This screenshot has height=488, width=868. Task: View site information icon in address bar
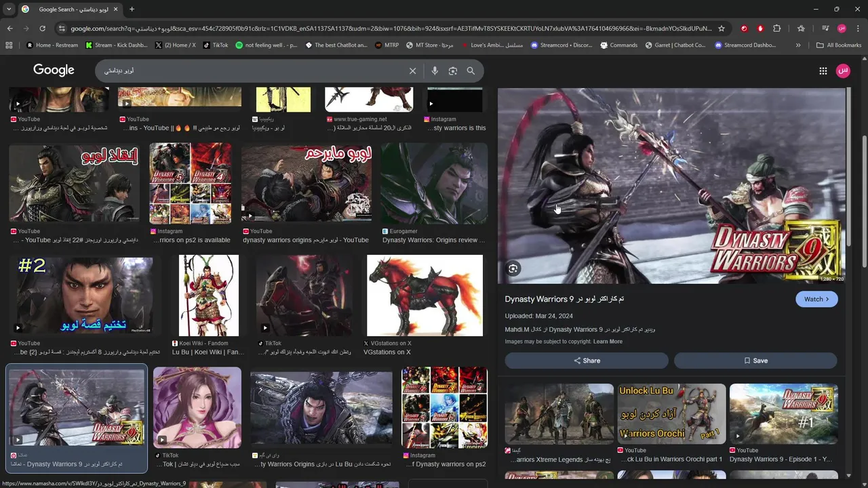click(x=62, y=28)
